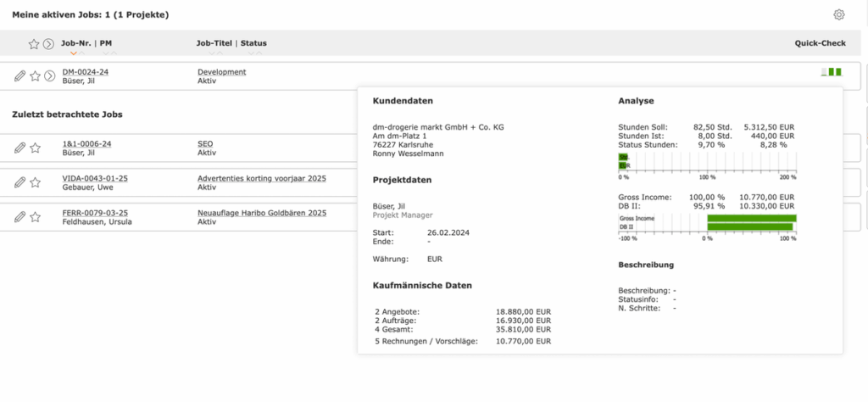Click the Gross Income green bar
Screen dimensions: 868x402
pos(752,218)
